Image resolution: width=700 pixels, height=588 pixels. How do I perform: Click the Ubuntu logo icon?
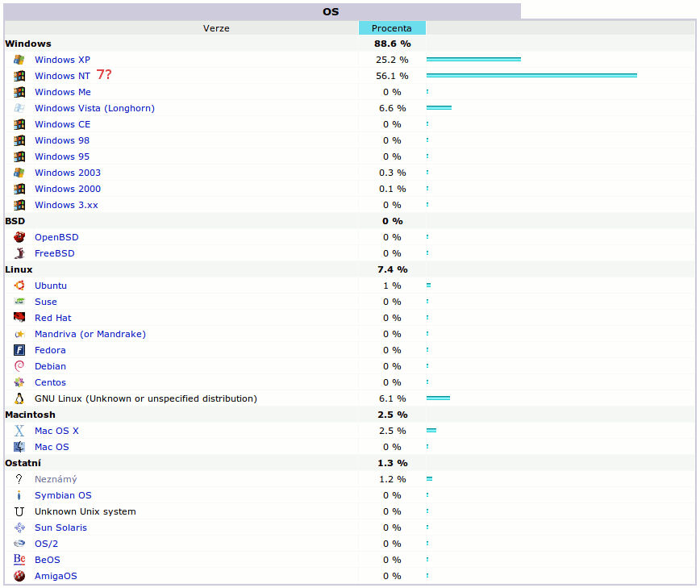[x=19, y=286]
